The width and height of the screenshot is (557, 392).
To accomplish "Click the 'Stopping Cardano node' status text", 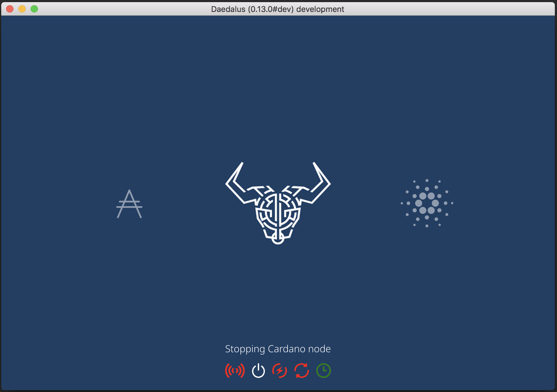I will click(278, 349).
